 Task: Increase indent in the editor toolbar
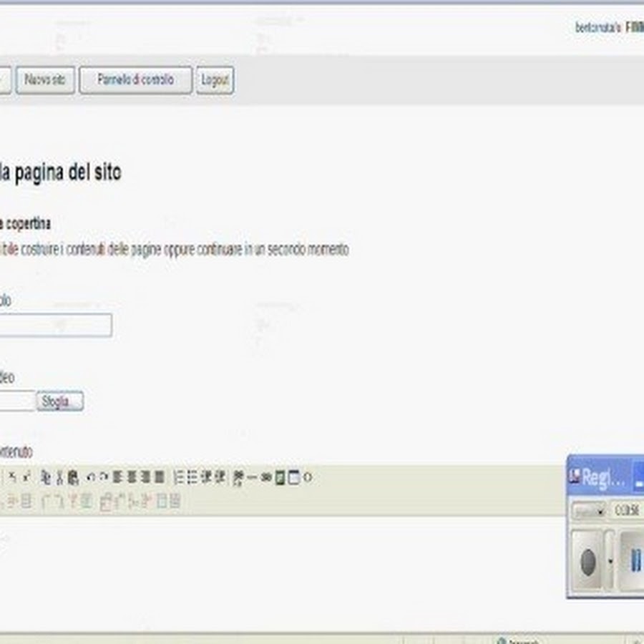tap(220, 478)
